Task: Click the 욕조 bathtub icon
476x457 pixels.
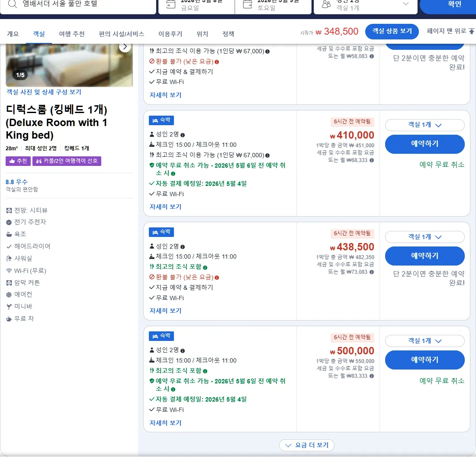Action: [9, 234]
